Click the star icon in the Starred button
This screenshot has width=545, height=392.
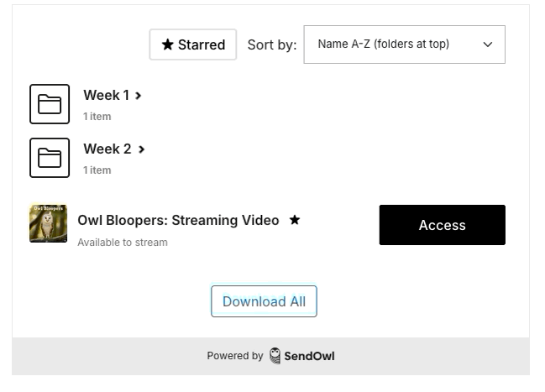tap(168, 44)
